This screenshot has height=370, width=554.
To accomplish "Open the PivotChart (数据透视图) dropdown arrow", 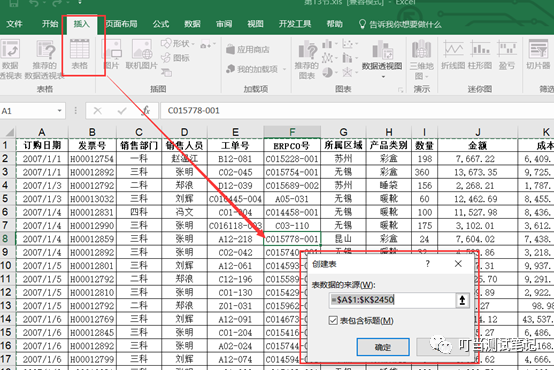I will (x=383, y=77).
